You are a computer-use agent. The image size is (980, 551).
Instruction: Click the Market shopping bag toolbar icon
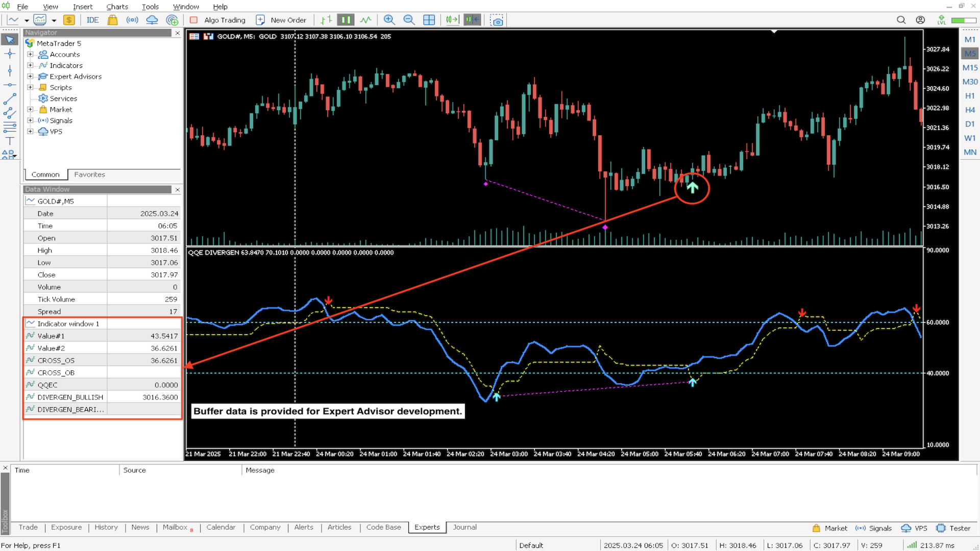[x=112, y=20]
